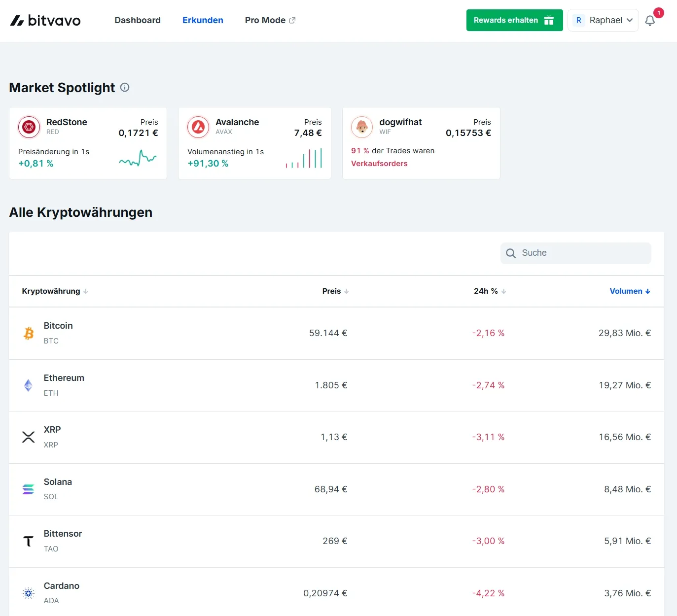Click the Bittensor logo icon
This screenshot has width=677, height=616.
click(x=29, y=541)
